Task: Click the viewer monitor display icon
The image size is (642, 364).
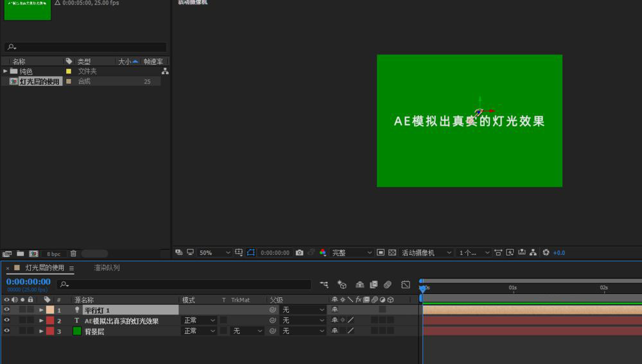Action: (x=191, y=252)
